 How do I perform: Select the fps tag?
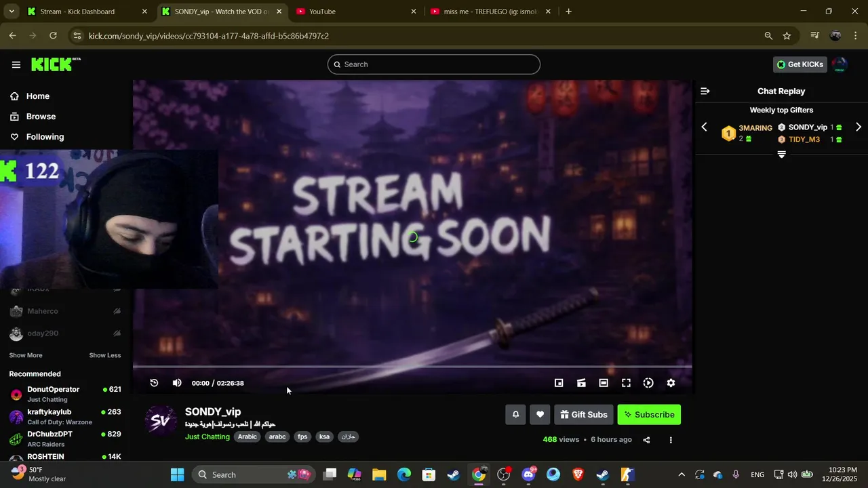302,436
